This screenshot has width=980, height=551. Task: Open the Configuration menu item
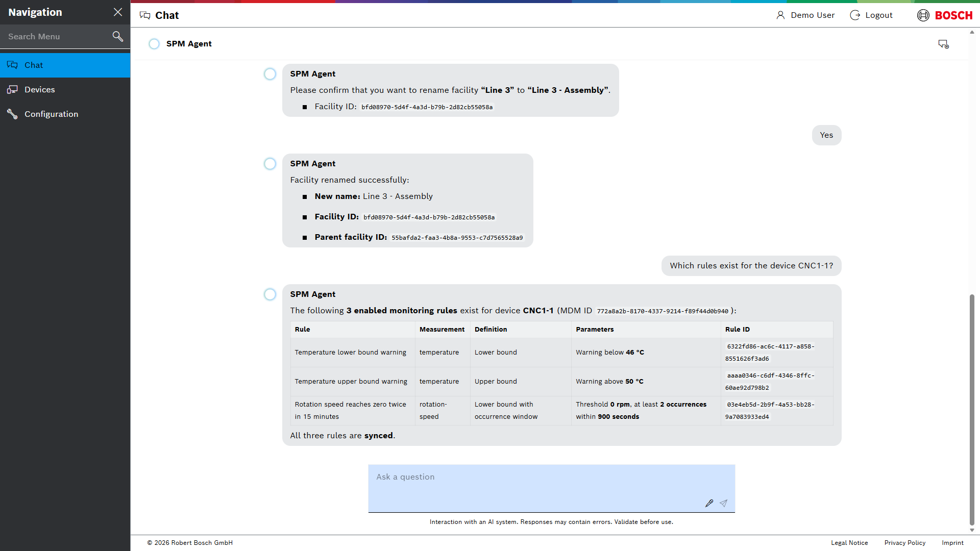(x=65, y=114)
